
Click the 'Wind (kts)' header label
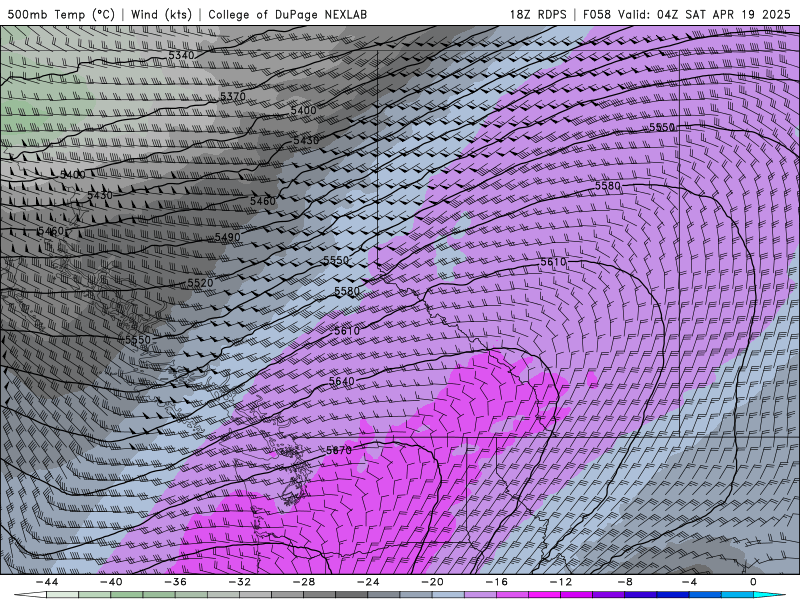161,14
